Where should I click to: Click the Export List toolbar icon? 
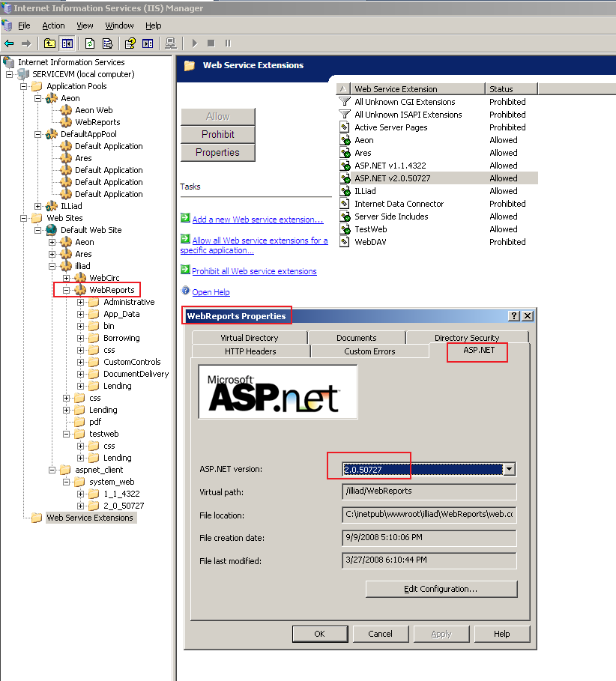pyautogui.click(x=107, y=43)
